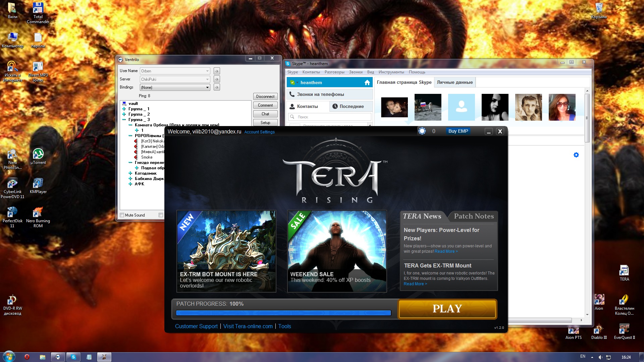Click the arrow button next to User Name
The height and width of the screenshot is (362, 644).
[217, 71]
